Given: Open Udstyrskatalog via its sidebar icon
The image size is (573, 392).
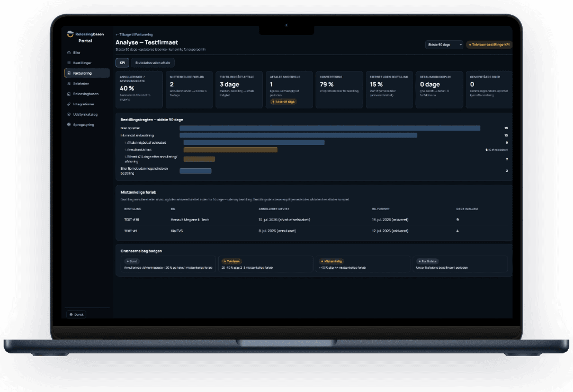Looking at the screenshot, I should tap(69, 114).
